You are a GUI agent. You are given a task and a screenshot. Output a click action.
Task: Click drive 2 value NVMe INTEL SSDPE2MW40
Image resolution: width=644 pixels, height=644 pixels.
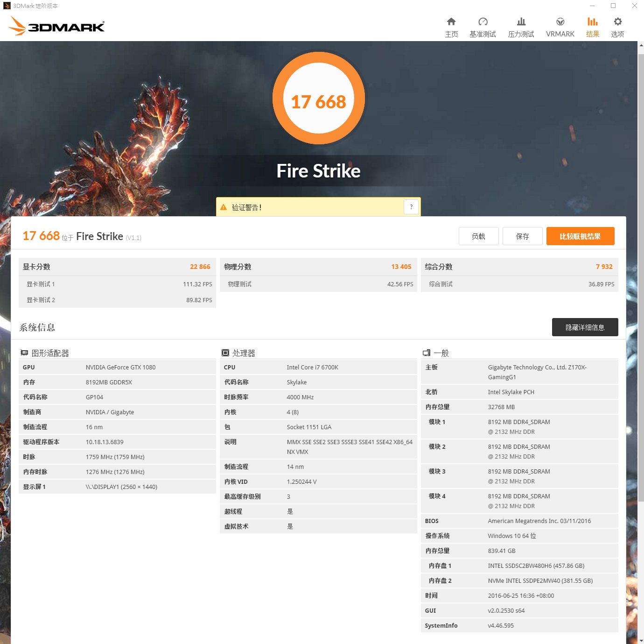click(540, 580)
